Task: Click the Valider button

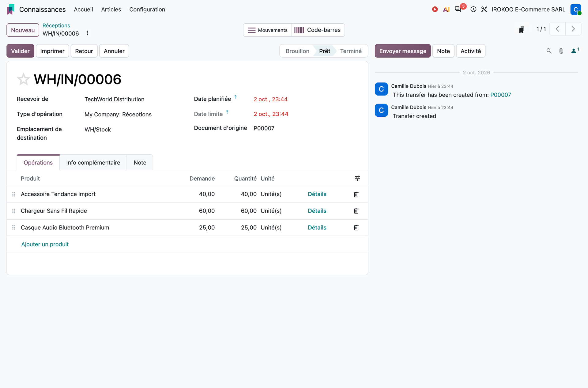Action: 21,51
